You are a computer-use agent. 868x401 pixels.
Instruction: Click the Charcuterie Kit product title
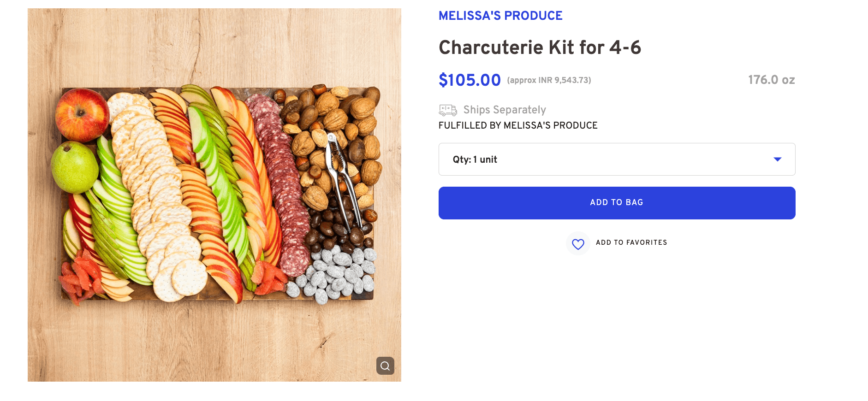click(540, 47)
